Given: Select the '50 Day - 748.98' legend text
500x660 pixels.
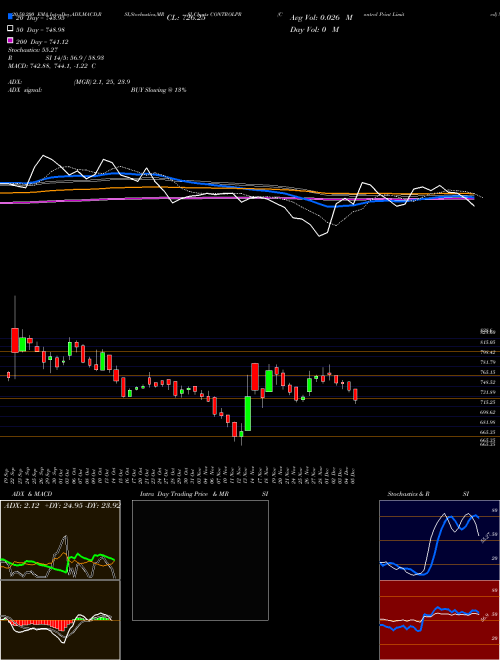Looking at the screenshot, I should point(40,29).
